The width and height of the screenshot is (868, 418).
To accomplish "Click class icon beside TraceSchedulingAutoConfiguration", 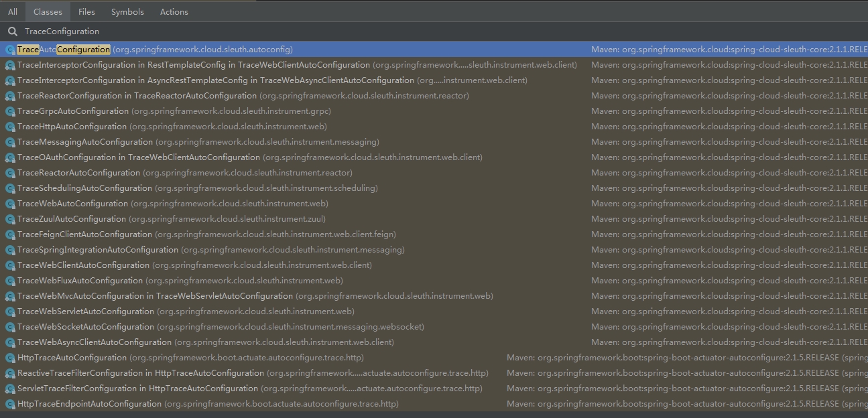I will coord(10,188).
